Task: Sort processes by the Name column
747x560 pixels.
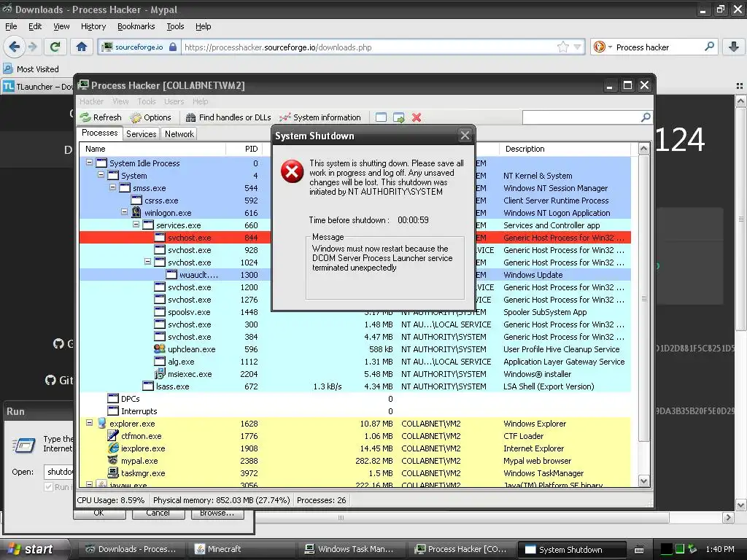Action: 152,149
